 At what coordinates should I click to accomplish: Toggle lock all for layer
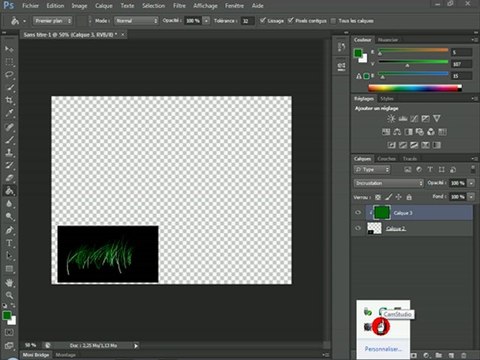click(x=409, y=197)
